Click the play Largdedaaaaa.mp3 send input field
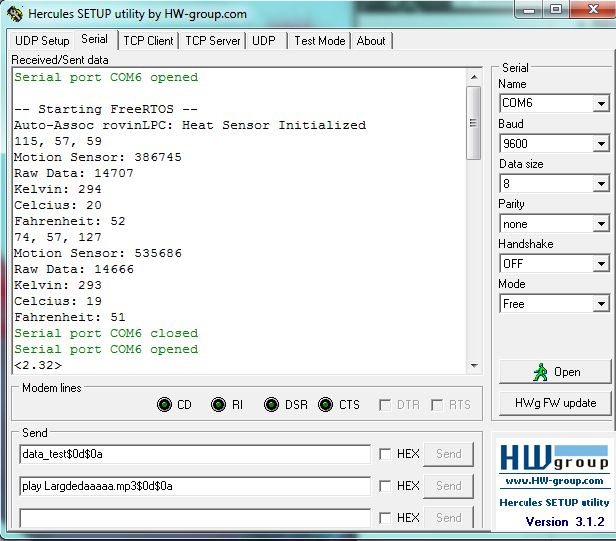This screenshot has height=541, width=616. [x=195, y=486]
